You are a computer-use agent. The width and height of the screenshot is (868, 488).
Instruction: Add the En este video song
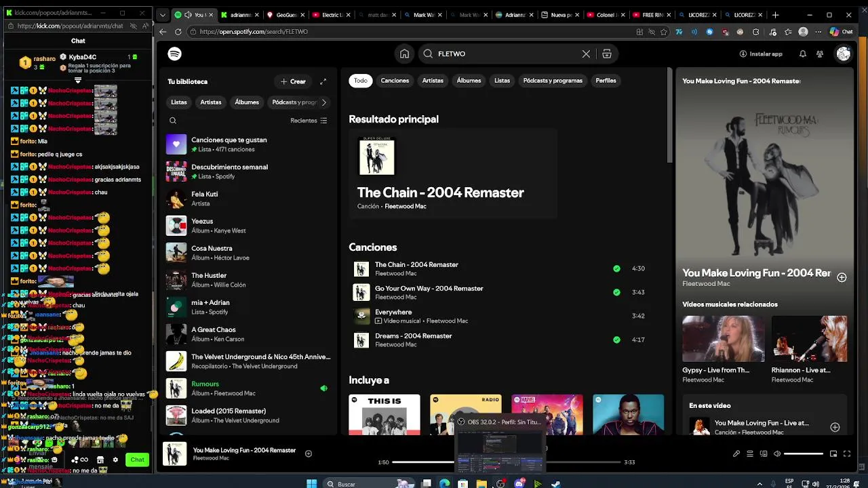click(x=835, y=427)
